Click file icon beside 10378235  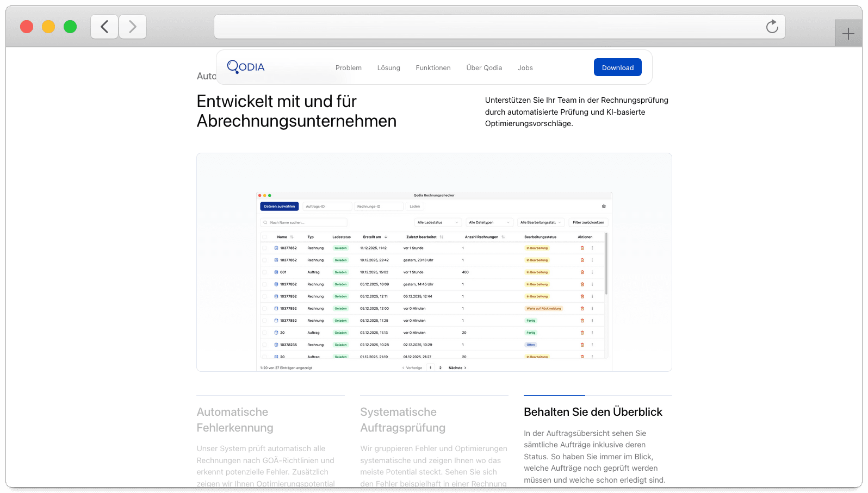pyautogui.click(x=276, y=345)
